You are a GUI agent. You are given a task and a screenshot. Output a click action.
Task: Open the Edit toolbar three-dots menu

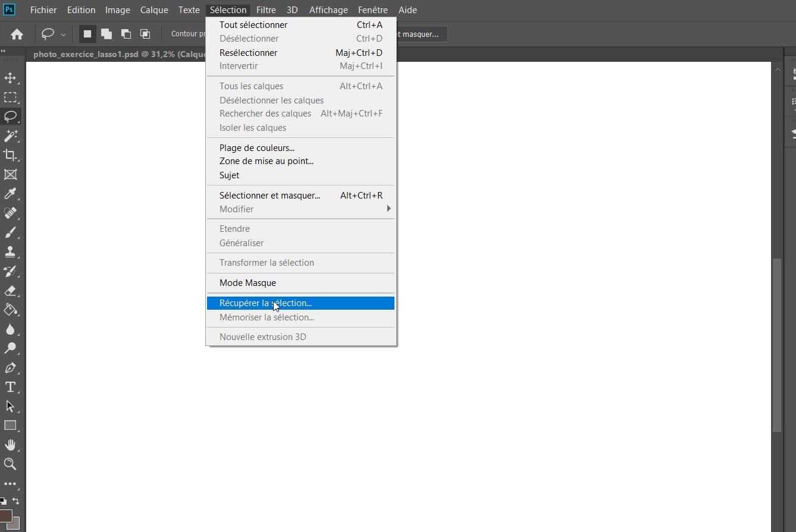pyautogui.click(x=10, y=484)
